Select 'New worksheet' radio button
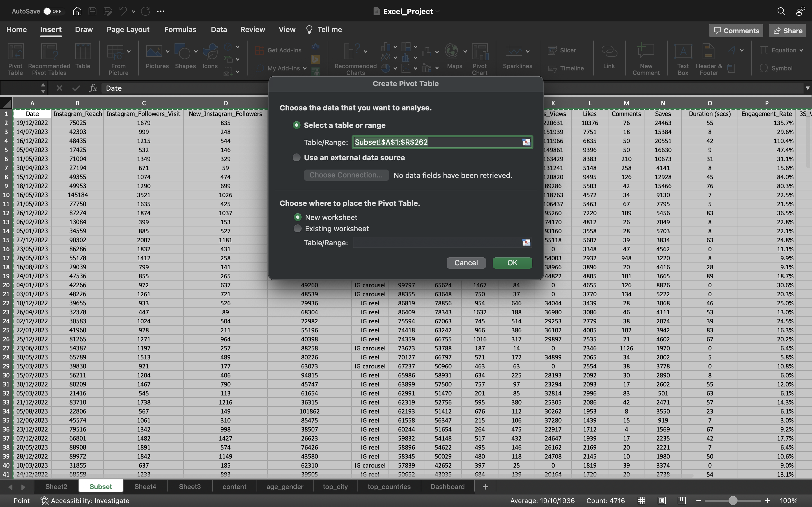The image size is (812, 507). tap(297, 217)
